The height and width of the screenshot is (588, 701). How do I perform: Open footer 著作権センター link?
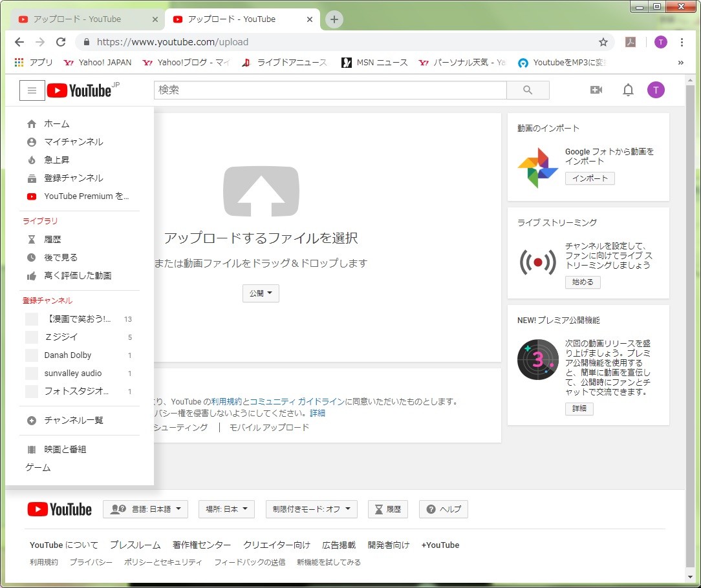[202, 545]
